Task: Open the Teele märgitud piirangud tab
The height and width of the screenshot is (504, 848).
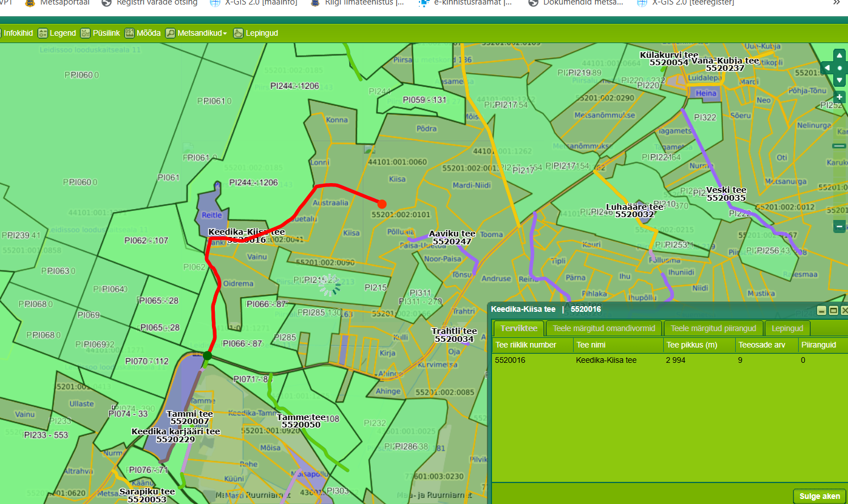Action: coord(713,328)
